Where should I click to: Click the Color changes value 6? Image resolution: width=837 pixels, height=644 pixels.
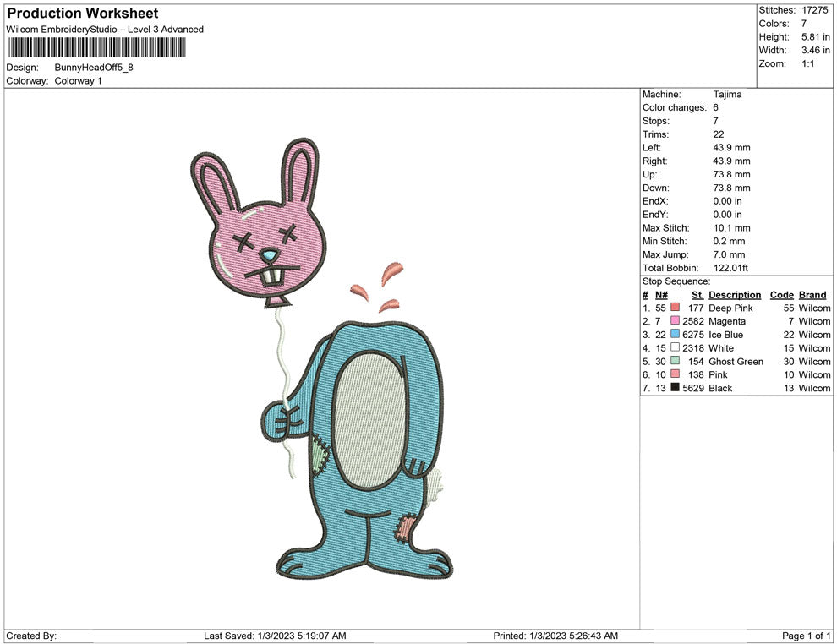point(716,107)
